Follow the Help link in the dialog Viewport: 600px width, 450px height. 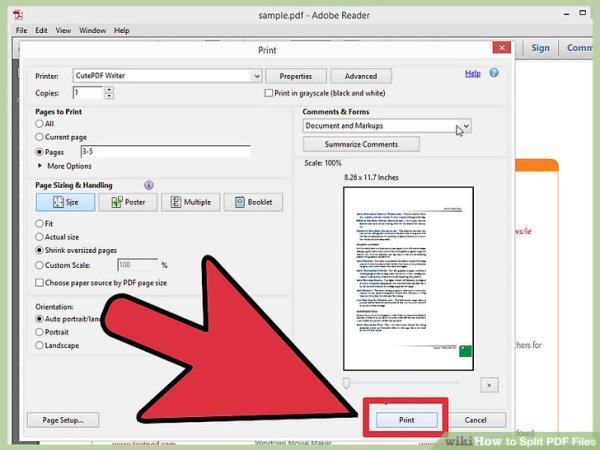(x=473, y=73)
